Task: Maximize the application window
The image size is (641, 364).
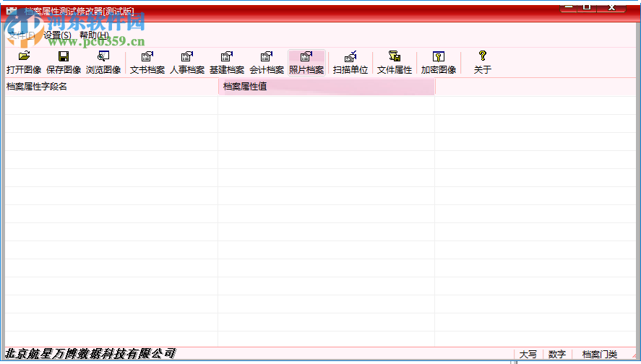Action: coord(587,7)
